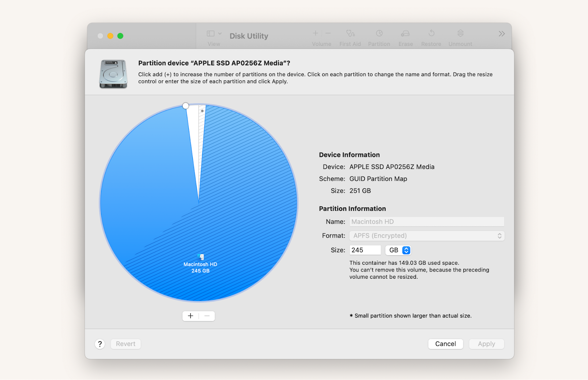Viewport: 588px width, 380px height.
Task: Apply the partition changes
Action: [x=486, y=344]
